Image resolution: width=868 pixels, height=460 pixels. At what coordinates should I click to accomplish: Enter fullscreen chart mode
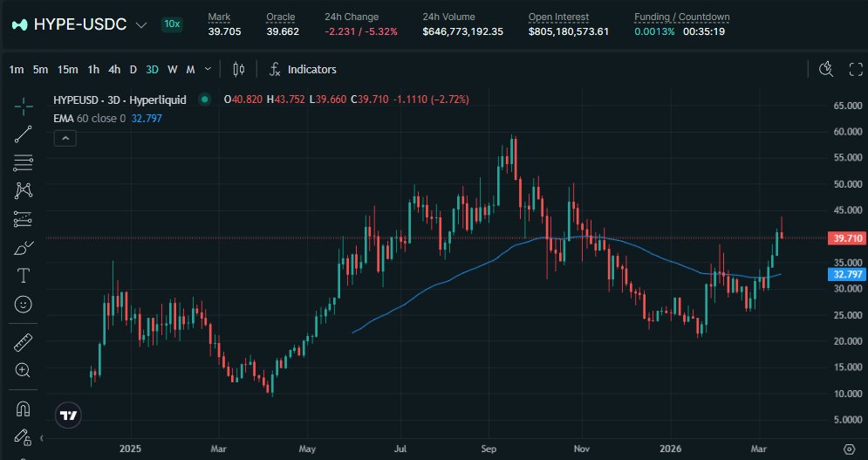[x=856, y=69]
